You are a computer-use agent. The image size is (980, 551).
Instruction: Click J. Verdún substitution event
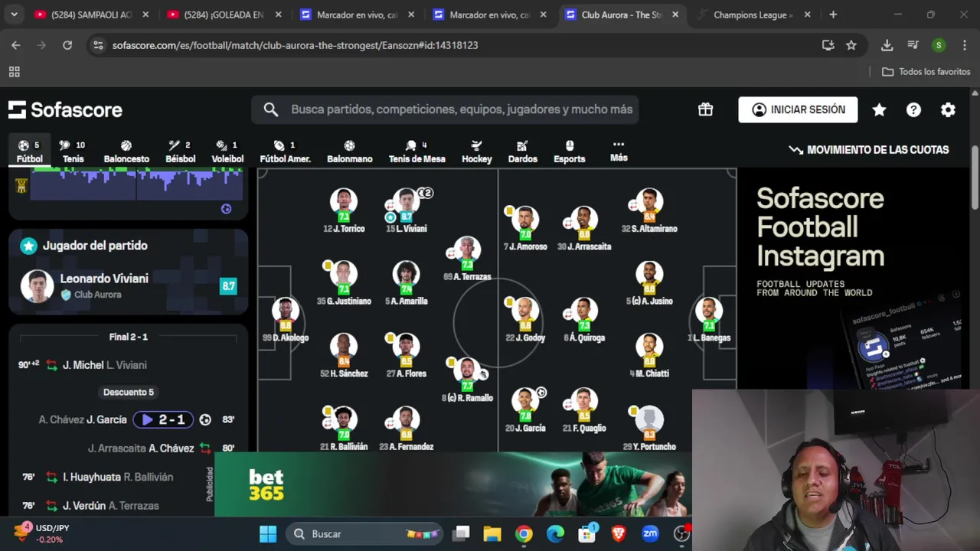129,506
